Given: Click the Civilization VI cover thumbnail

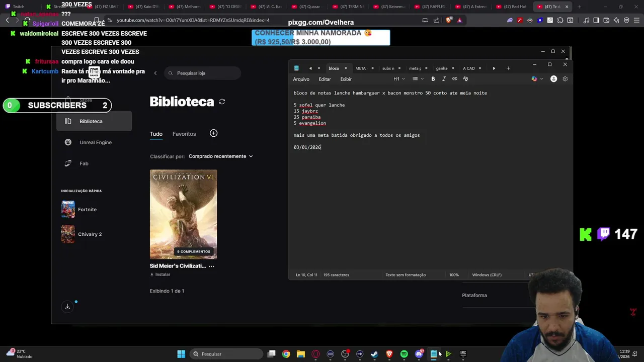Looking at the screenshot, I should tap(183, 214).
